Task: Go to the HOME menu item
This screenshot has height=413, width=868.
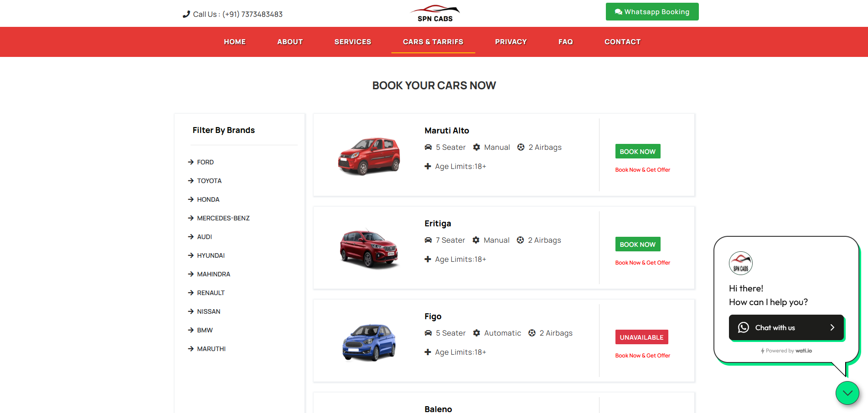Action: point(235,42)
